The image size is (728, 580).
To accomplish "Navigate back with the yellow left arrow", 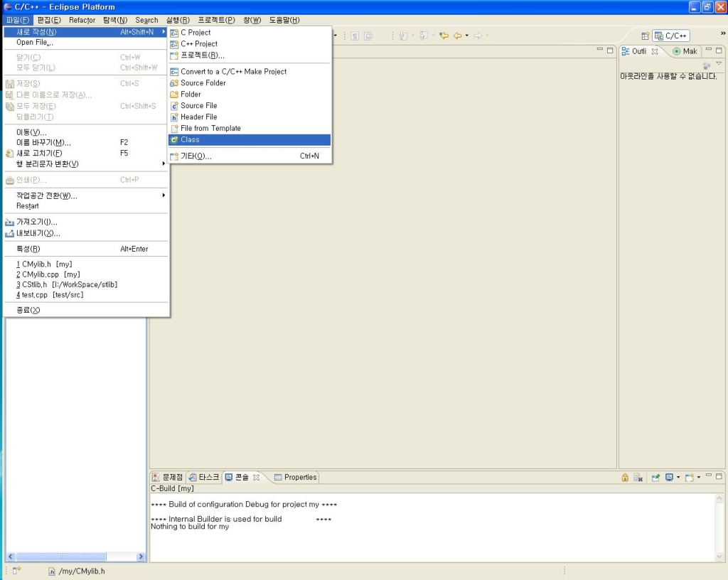I will coord(457,36).
